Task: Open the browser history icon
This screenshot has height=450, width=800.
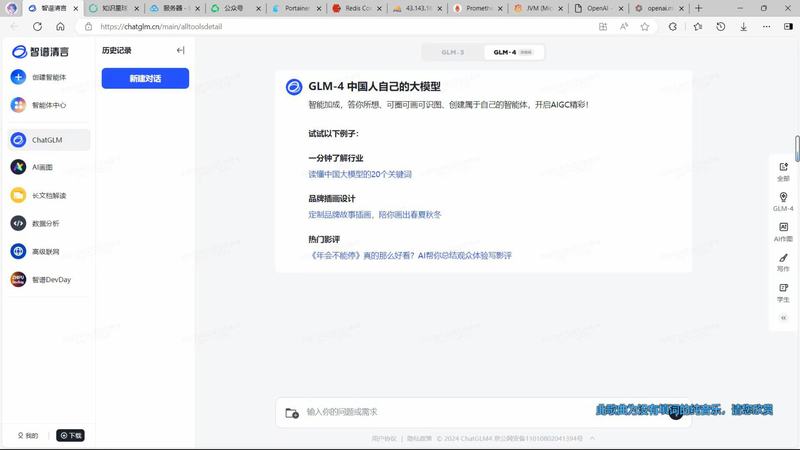Action: point(720,27)
